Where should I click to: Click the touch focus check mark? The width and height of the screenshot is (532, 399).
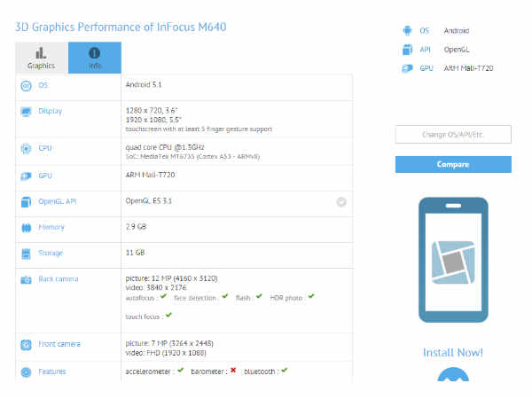[168, 315]
